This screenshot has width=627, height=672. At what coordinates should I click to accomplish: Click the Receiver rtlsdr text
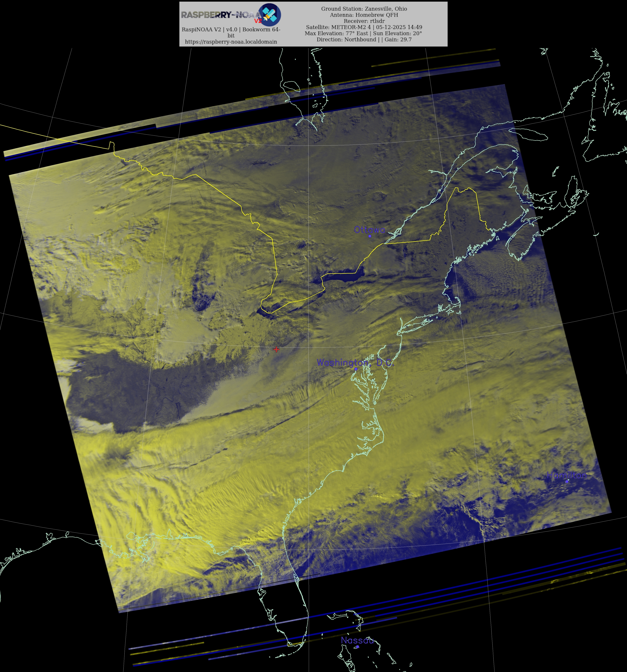(x=364, y=21)
